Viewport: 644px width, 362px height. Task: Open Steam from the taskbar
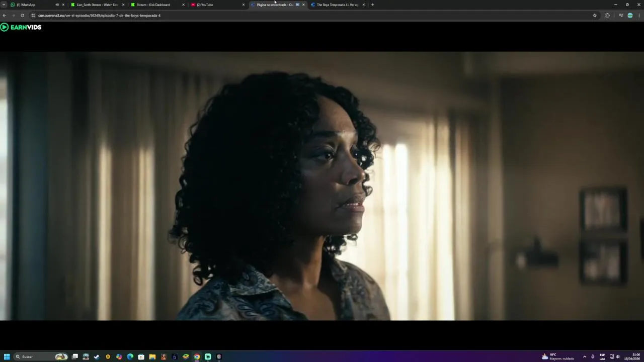97,356
